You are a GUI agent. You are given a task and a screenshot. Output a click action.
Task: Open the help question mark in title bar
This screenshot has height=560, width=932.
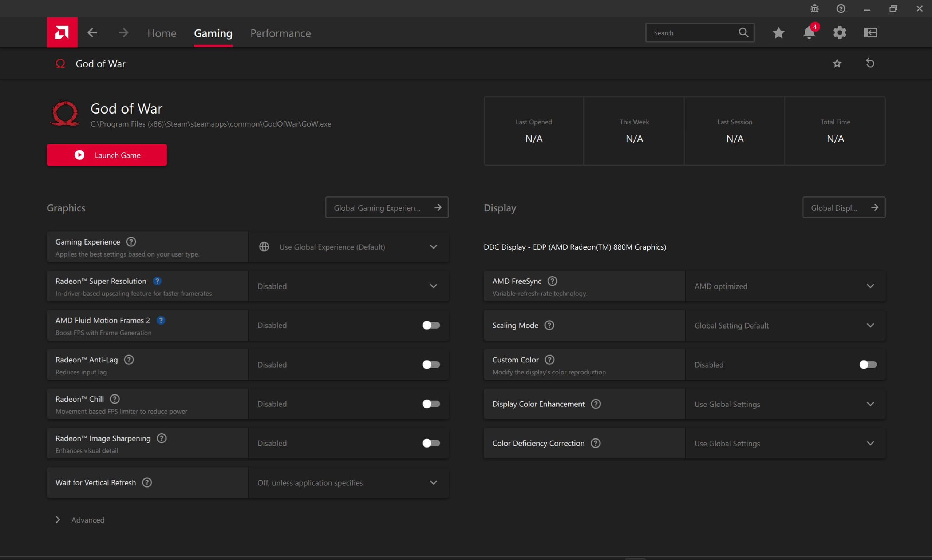coord(841,9)
